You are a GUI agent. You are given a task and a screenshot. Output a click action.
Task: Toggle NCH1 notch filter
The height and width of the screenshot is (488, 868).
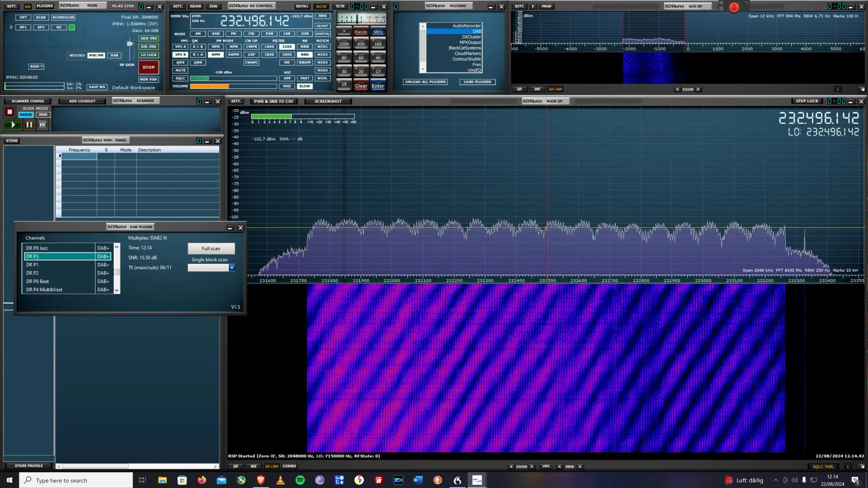(x=322, y=47)
